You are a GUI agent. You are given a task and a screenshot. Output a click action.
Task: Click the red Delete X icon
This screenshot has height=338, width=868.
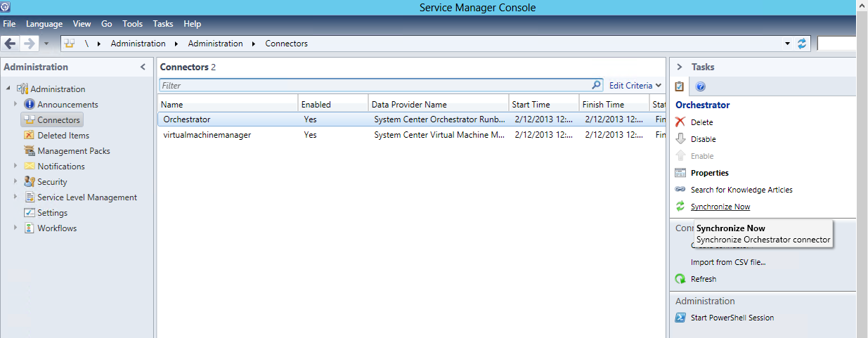coord(680,122)
